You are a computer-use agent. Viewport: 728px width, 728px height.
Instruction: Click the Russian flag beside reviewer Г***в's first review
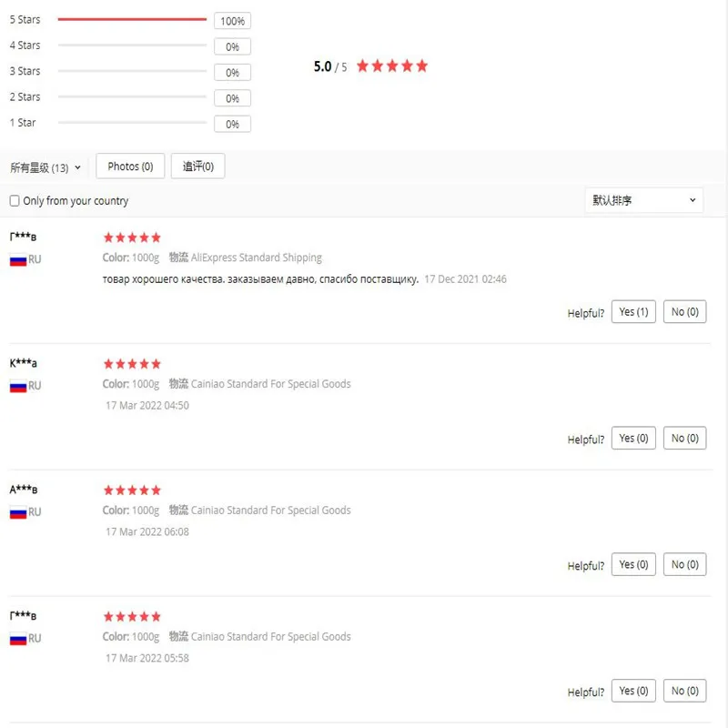coord(17,260)
